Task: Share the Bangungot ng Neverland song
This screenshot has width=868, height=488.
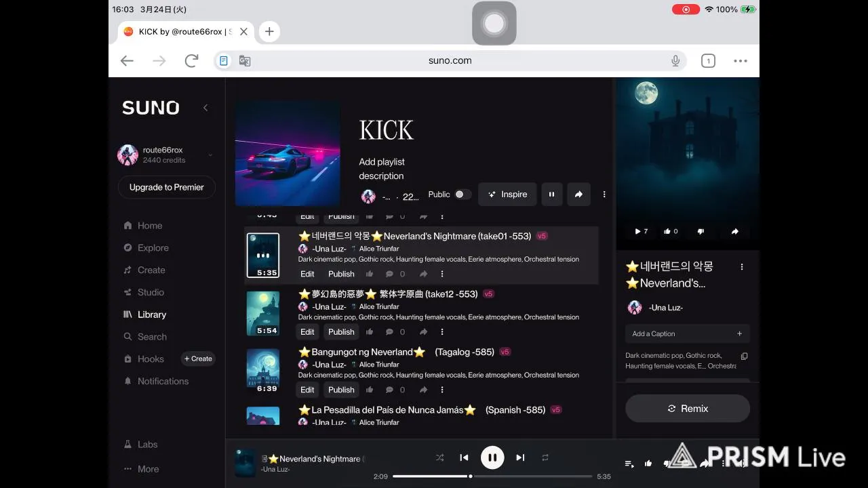Action: click(x=423, y=390)
